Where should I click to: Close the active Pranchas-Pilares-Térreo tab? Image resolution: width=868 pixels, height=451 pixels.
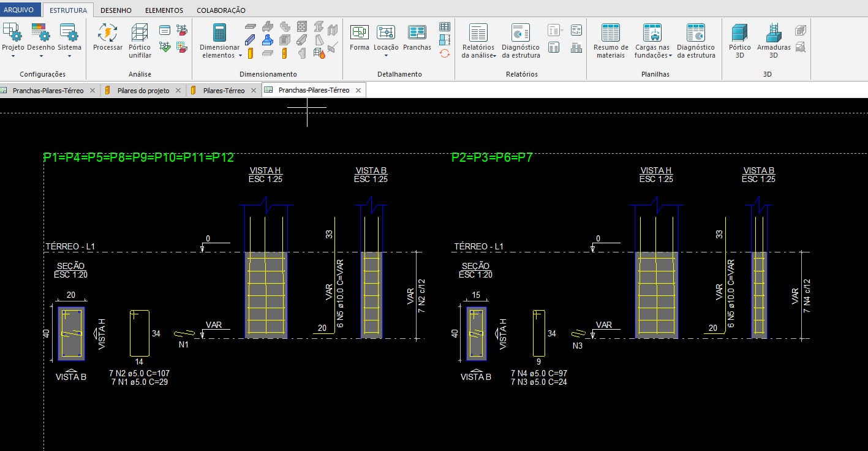tap(358, 90)
